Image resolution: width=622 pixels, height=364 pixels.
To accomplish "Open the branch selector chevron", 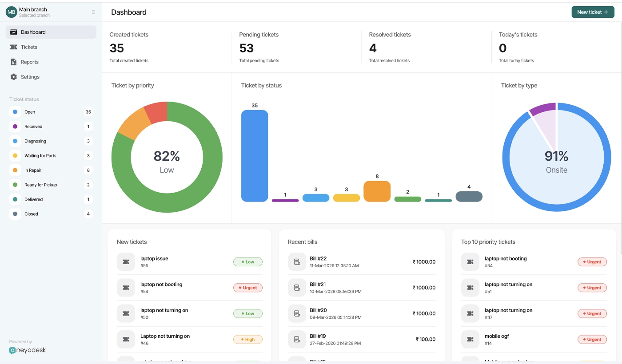I will (93, 12).
